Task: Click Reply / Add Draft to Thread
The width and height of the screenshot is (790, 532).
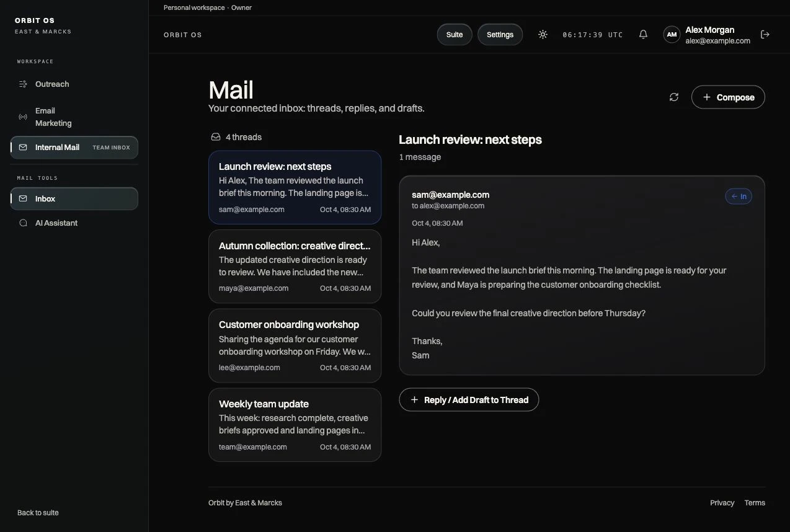Action: 469,400
